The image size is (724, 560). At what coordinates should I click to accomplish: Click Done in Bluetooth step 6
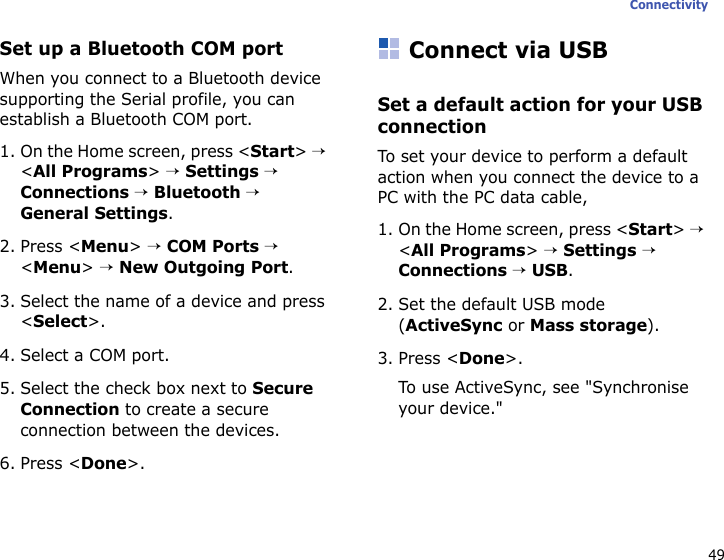pyautogui.click(x=104, y=464)
